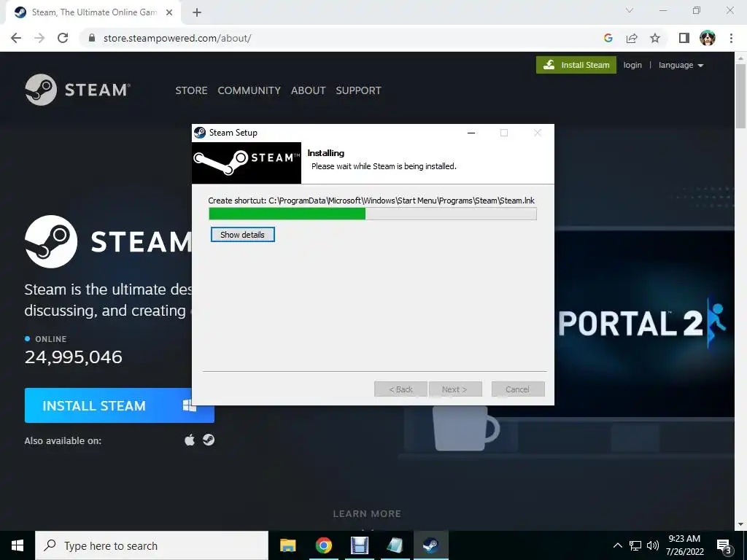Select the Steam browser tab
747x560 pixels.
(x=94, y=12)
